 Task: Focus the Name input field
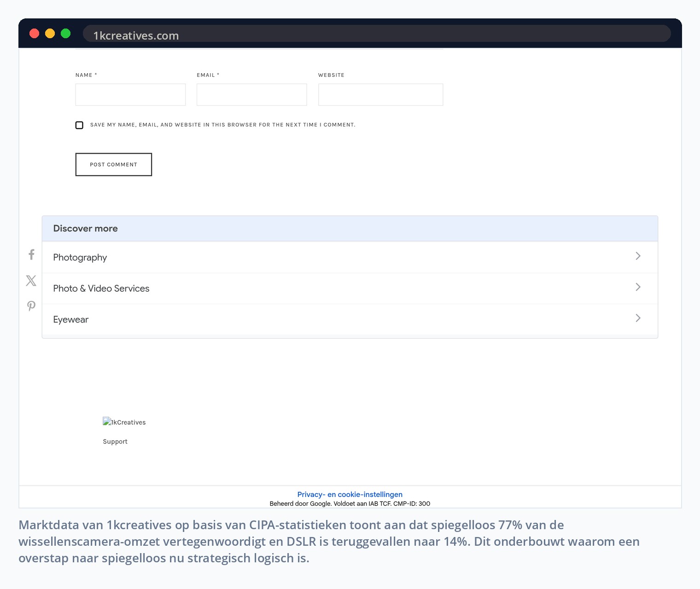click(x=131, y=95)
